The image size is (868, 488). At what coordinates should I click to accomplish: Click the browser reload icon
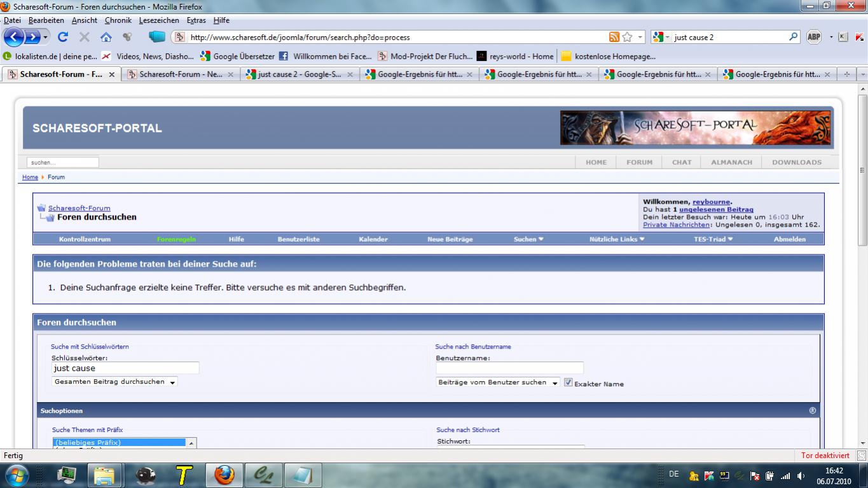(63, 37)
